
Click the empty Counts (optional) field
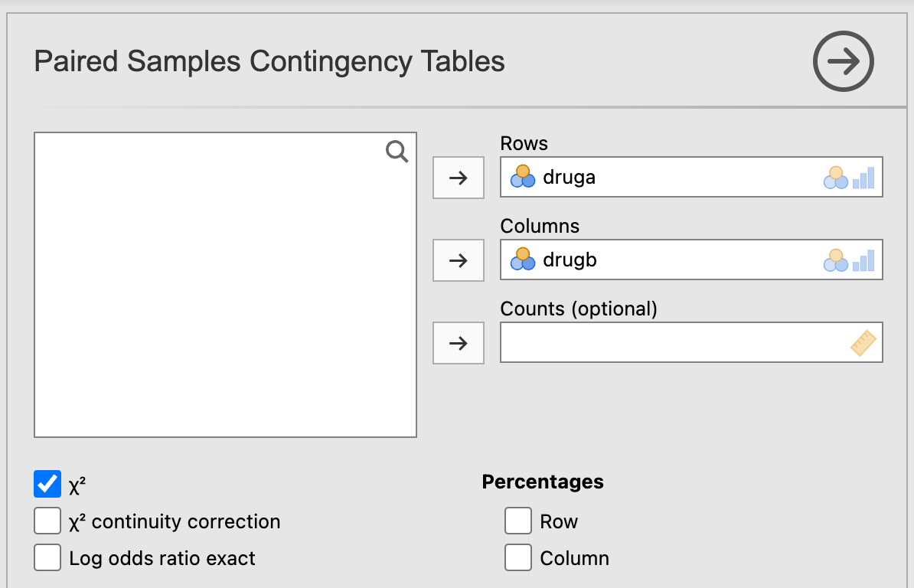pyautogui.click(x=674, y=342)
